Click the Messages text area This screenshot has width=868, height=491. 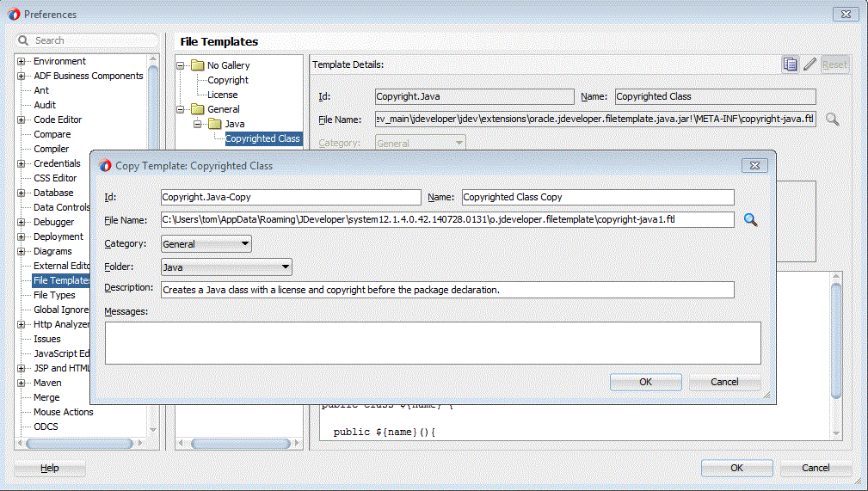[x=433, y=343]
